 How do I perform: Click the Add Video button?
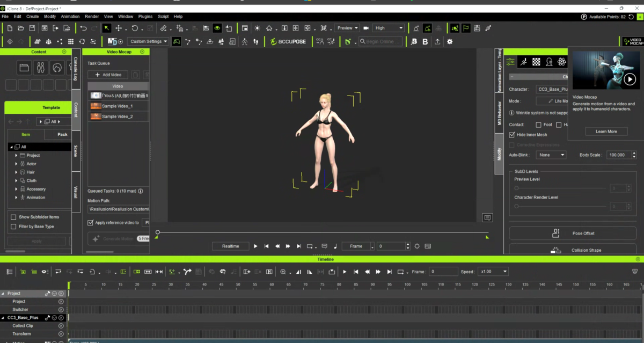click(108, 75)
